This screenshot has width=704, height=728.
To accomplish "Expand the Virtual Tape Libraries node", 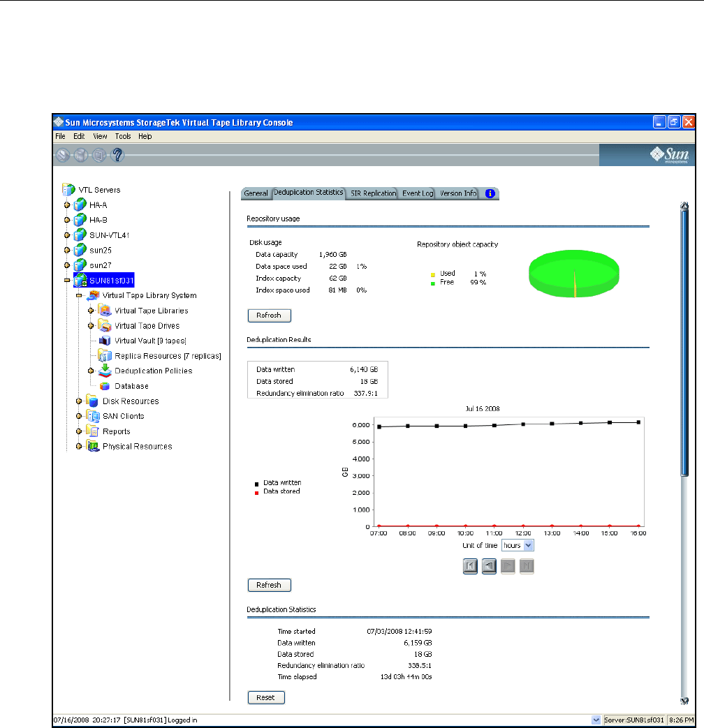I will pyautogui.click(x=91, y=311).
